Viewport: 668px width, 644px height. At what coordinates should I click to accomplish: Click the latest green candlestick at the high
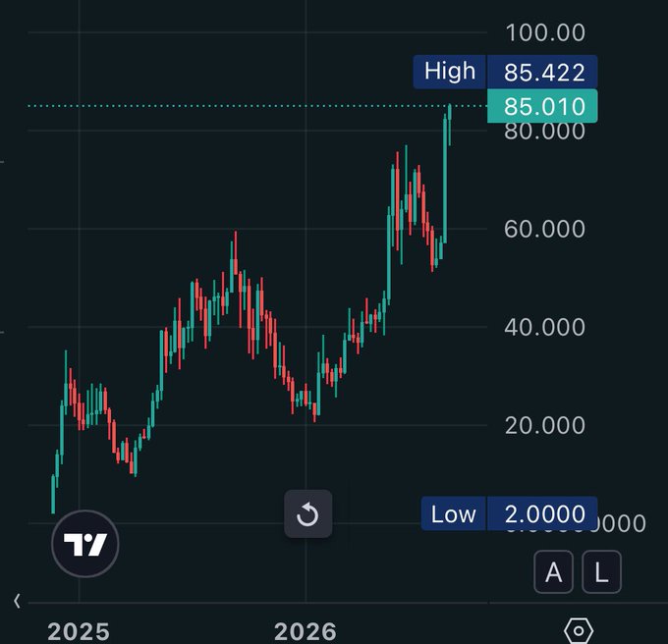pos(450,124)
